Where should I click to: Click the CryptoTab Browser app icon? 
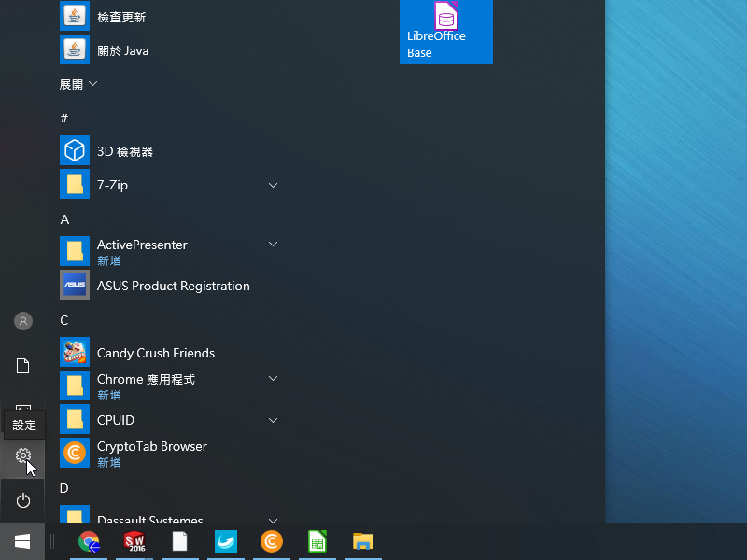(75, 453)
